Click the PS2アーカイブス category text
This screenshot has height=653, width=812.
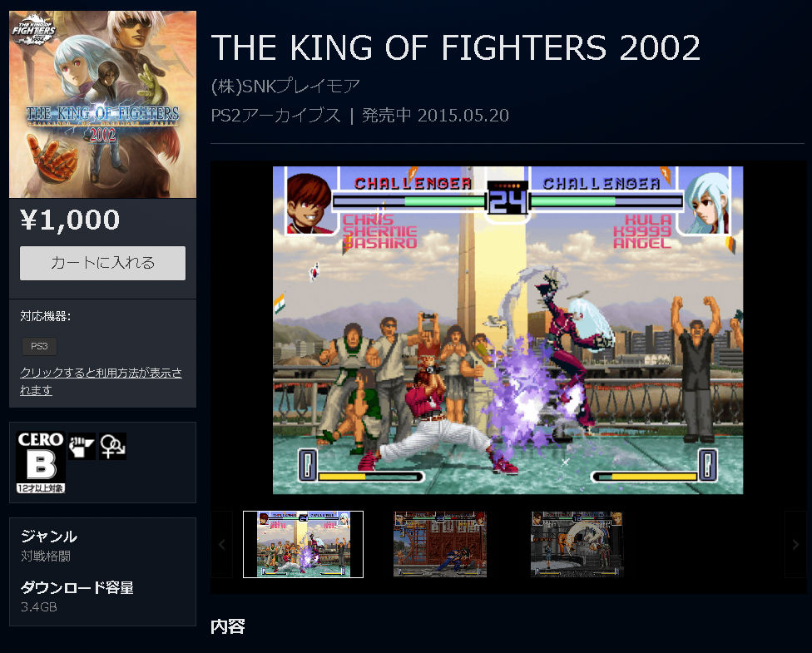[275, 115]
